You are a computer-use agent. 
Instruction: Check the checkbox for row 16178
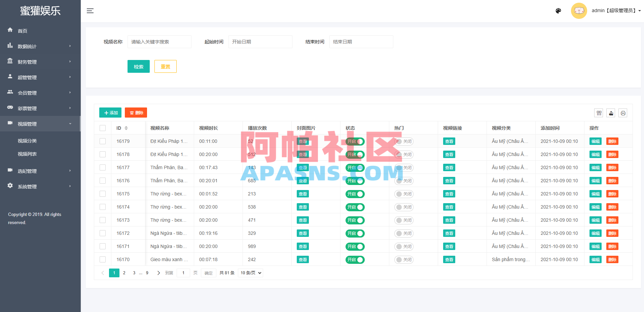103,154
